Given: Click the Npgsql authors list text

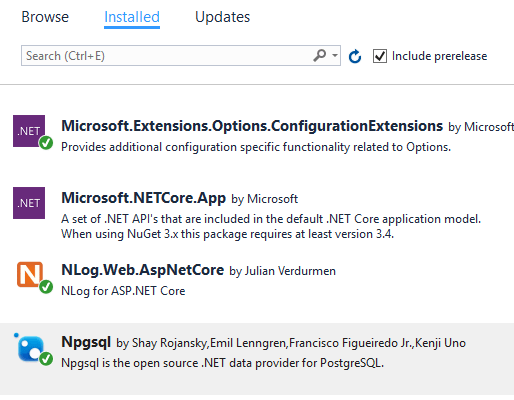Looking at the screenshot, I should 299,343.
